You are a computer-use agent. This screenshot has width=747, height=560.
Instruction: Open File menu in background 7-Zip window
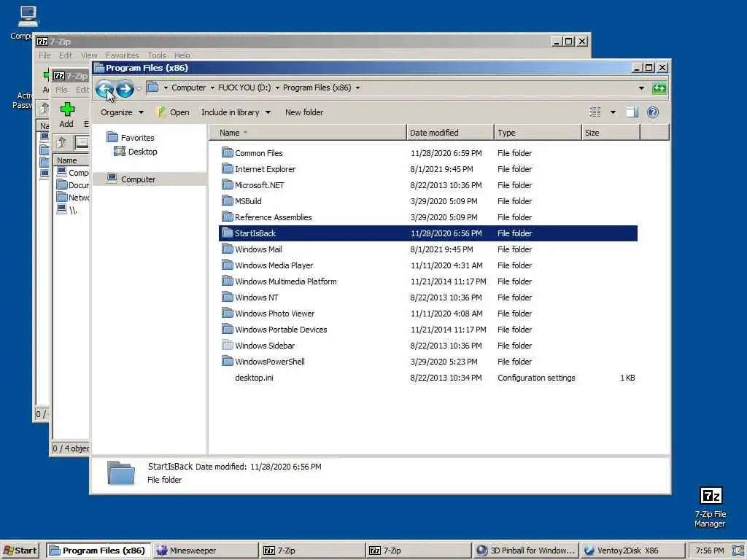click(44, 55)
